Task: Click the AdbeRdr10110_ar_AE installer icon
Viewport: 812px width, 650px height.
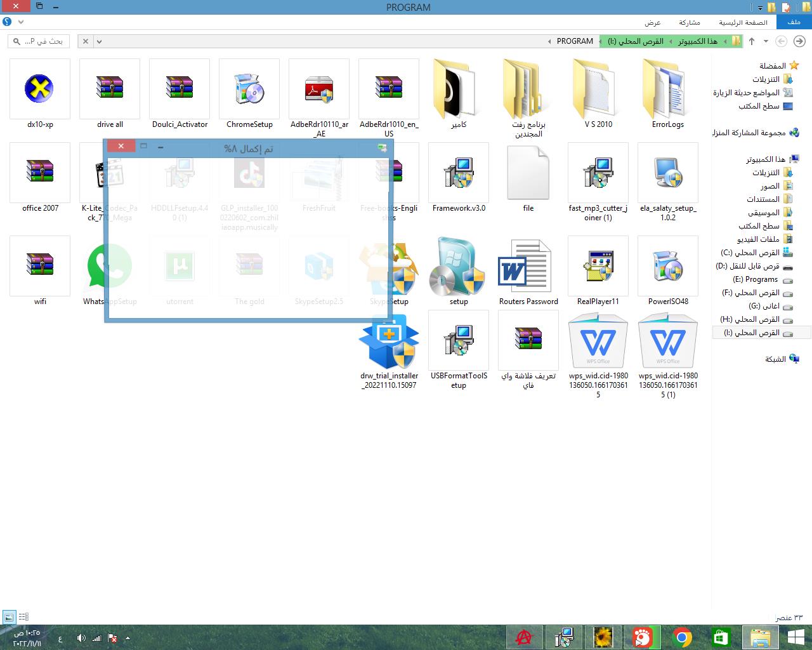Action: (x=319, y=90)
